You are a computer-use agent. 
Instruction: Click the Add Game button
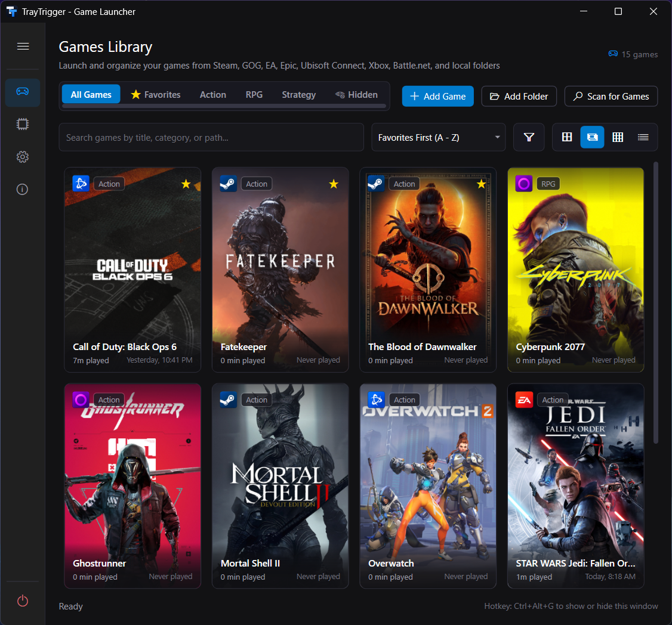[437, 97]
